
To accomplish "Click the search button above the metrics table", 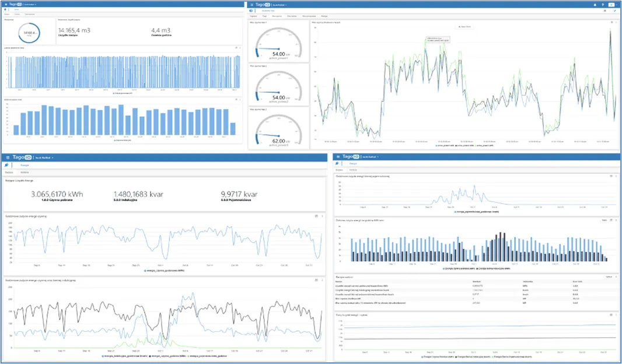I will 609,276.
